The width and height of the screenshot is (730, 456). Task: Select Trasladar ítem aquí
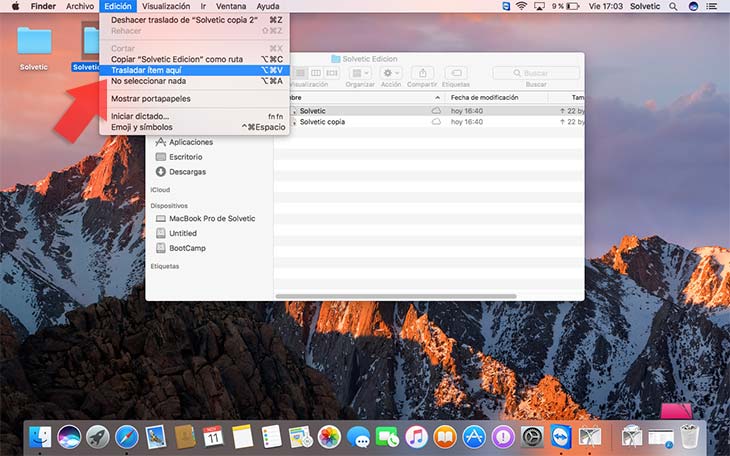pos(195,70)
